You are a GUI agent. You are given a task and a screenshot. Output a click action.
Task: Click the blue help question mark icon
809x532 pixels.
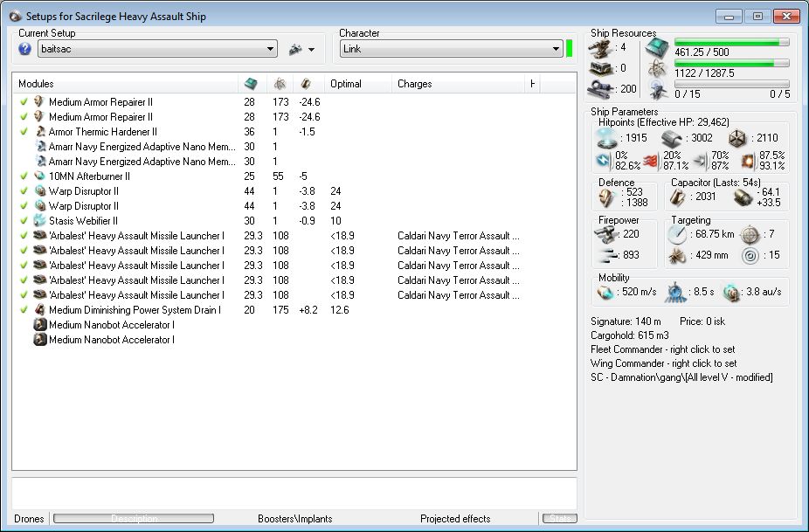pyautogui.click(x=24, y=49)
